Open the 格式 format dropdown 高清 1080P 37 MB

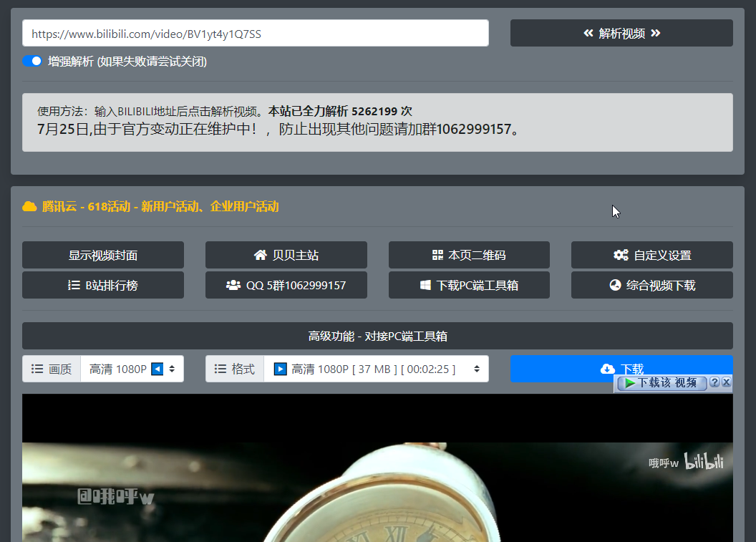pos(376,369)
